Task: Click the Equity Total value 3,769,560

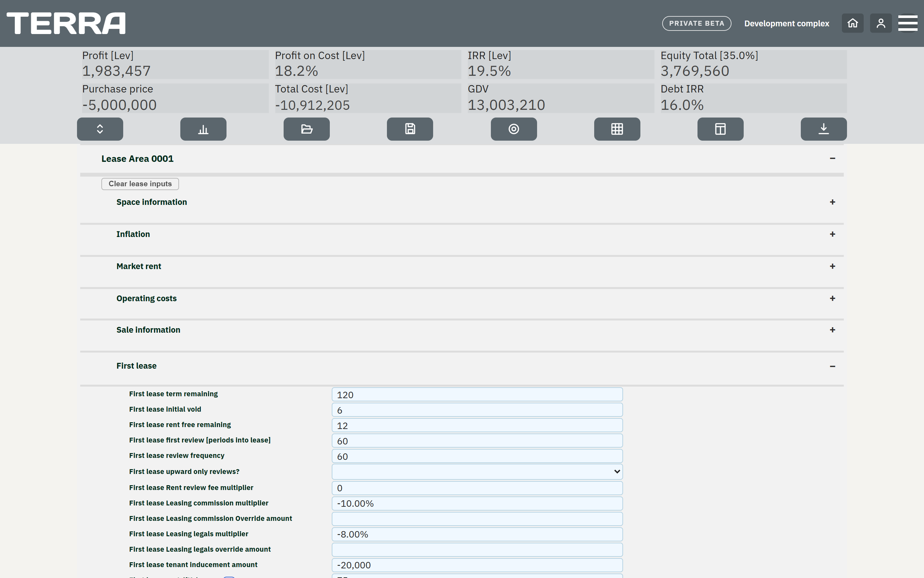Action: pyautogui.click(x=695, y=71)
